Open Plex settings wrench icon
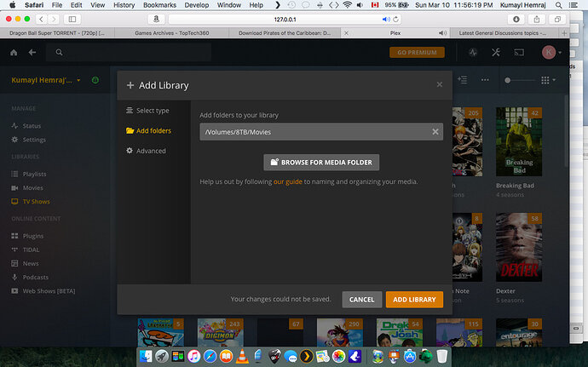This screenshot has width=588, height=367. (x=496, y=53)
